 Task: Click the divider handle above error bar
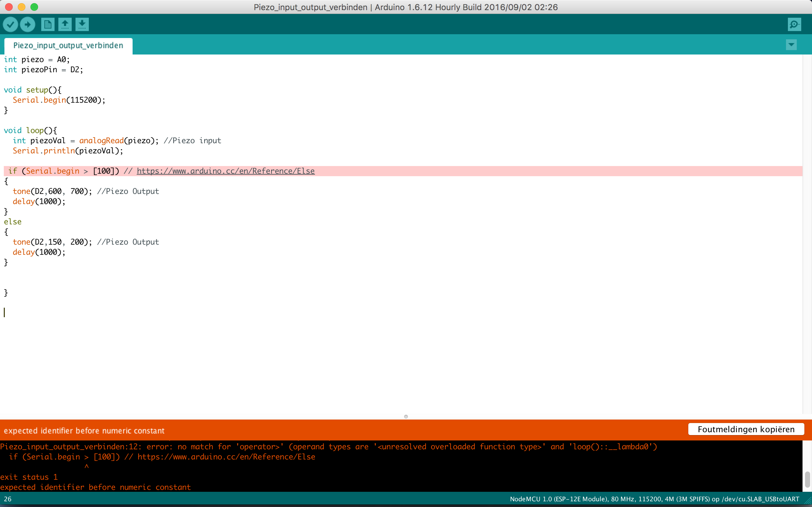point(406,416)
